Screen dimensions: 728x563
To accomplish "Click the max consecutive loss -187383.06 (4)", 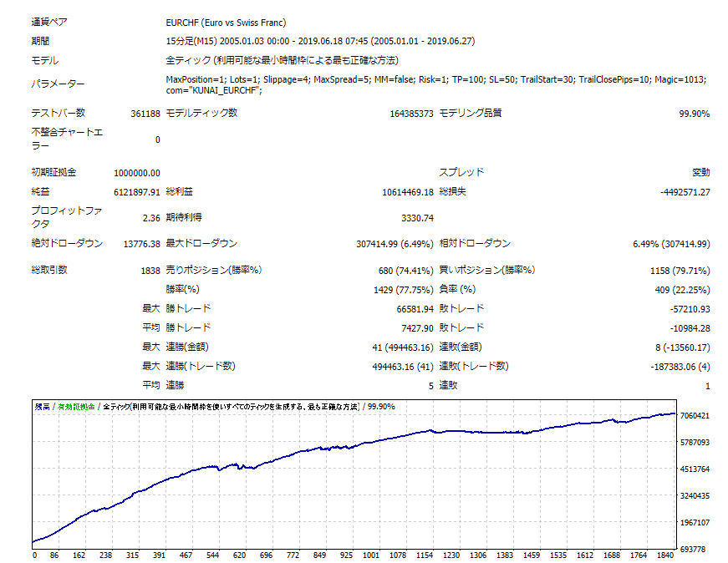I will click(680, 368).
